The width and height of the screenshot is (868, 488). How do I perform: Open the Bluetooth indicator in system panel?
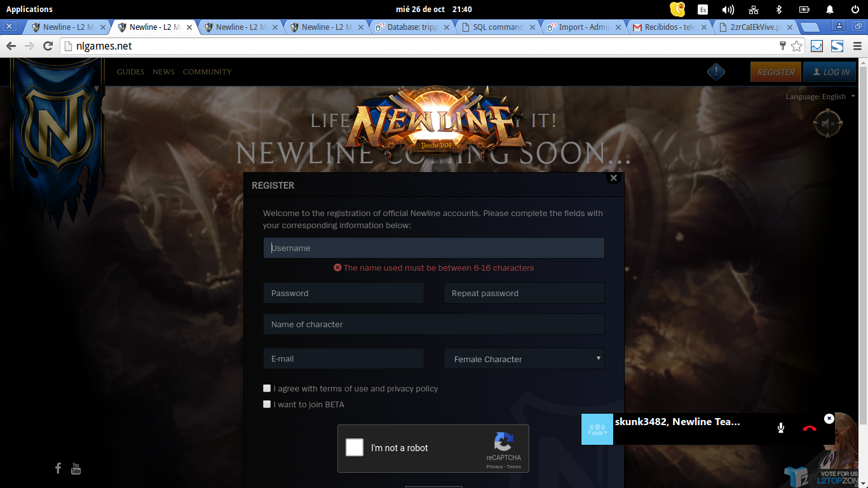coord(779,10)
